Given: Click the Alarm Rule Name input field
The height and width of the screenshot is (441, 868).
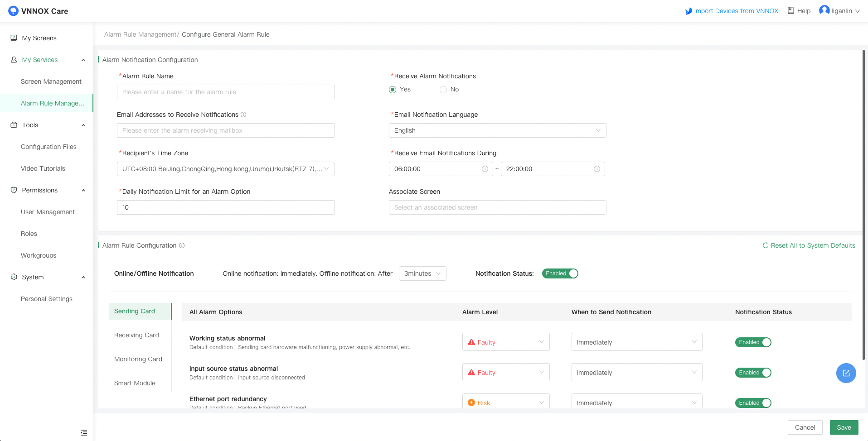Looking at the screenshot, I should [225, 92].
